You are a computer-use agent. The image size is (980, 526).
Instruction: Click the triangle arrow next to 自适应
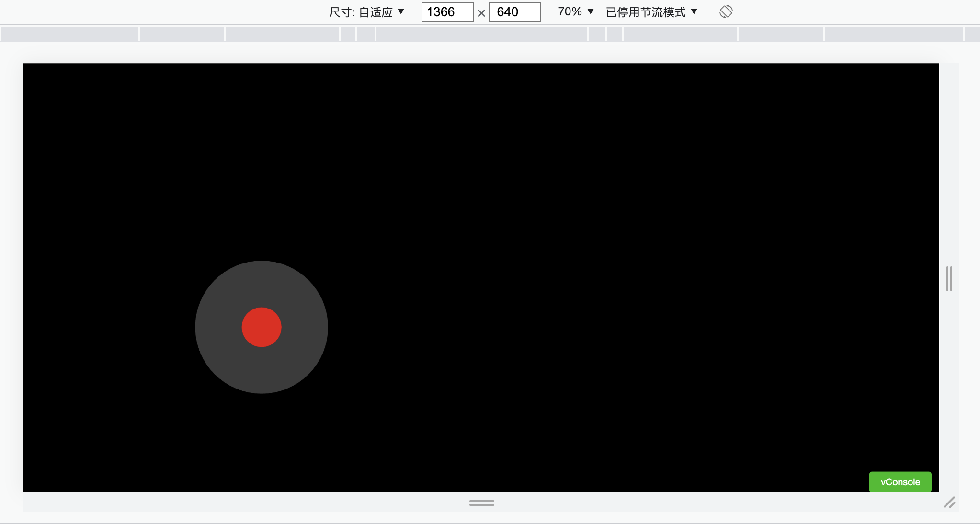click(x=401, y=11)
